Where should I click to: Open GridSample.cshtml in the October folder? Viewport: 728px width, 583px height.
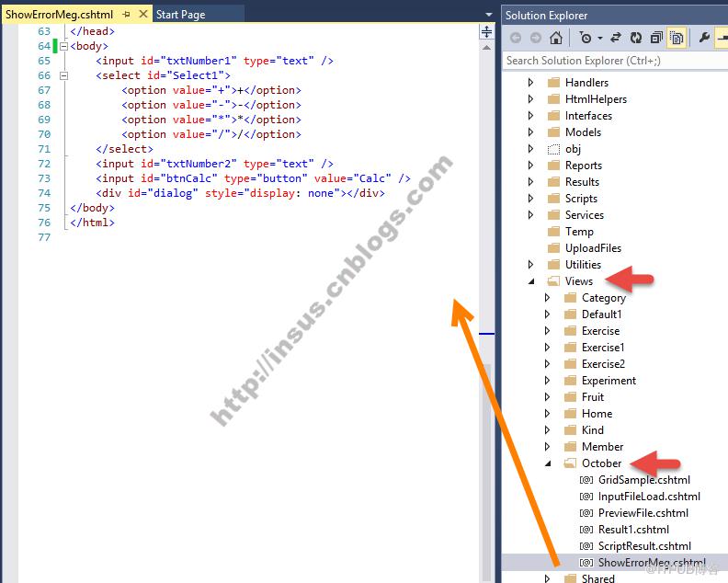643,480
